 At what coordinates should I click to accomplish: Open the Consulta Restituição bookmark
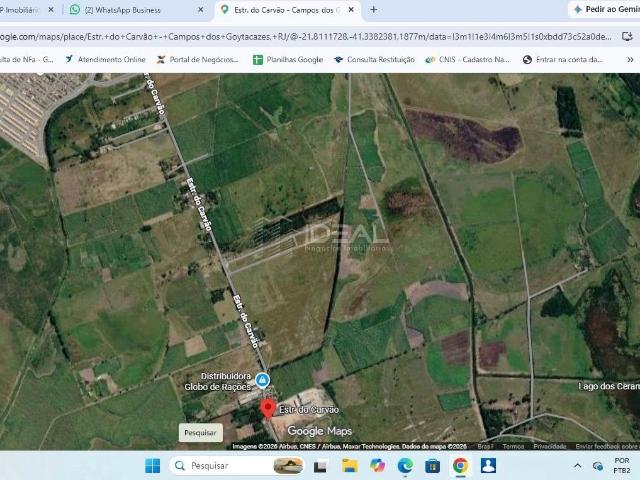pyautogui.click(x=374, y=60)
